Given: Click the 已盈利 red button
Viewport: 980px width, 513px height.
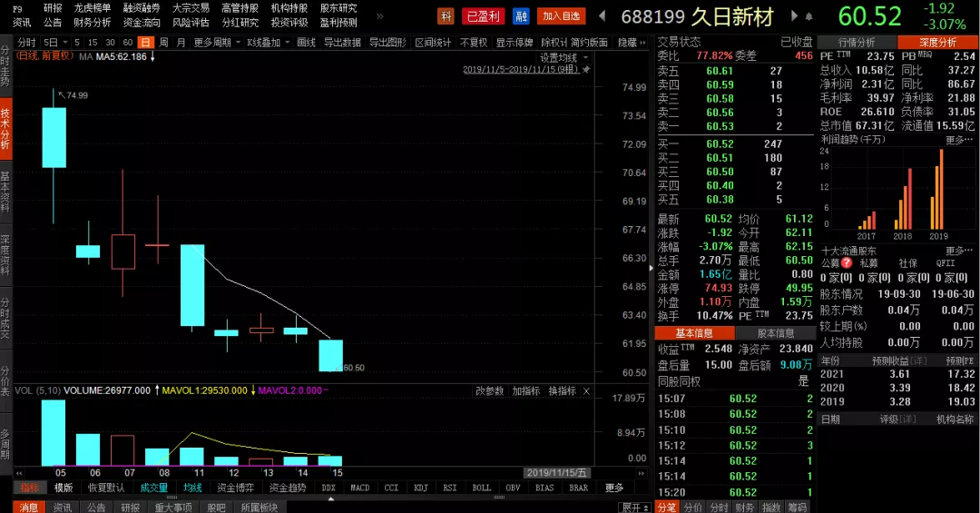Looking at the screenshot, I should 483,16.
